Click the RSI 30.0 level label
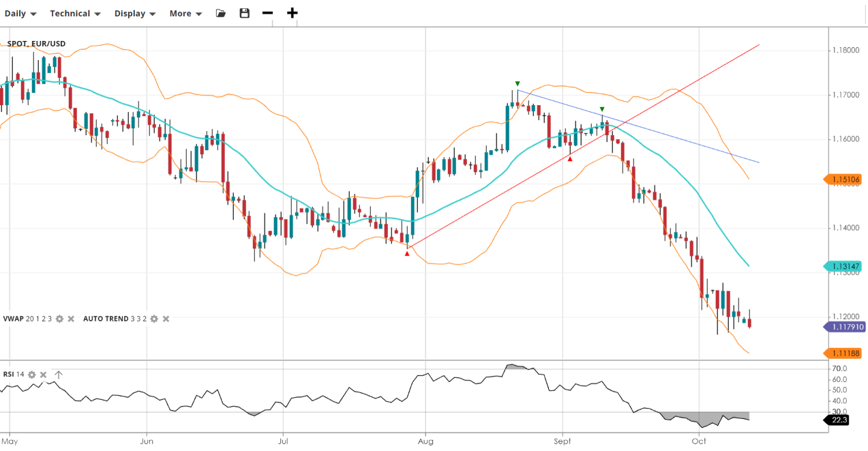 (x=839, y=411)
